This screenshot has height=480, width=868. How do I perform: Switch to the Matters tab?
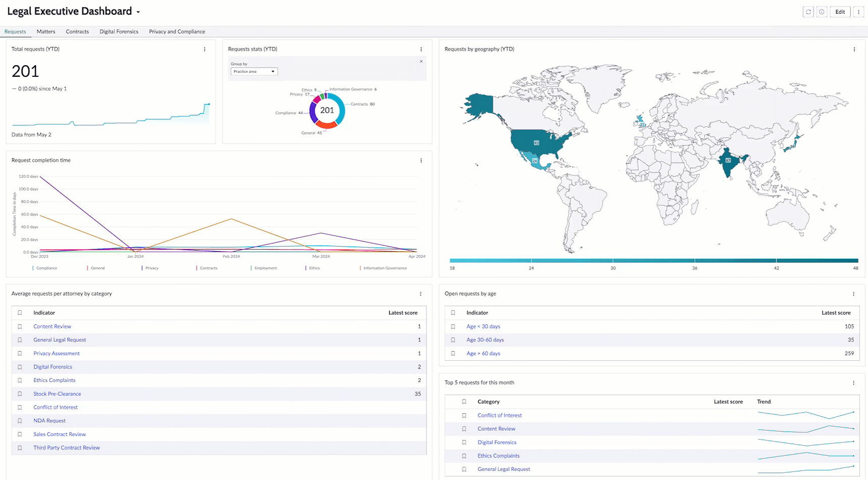pyautogui.click(x=46, y=31)
